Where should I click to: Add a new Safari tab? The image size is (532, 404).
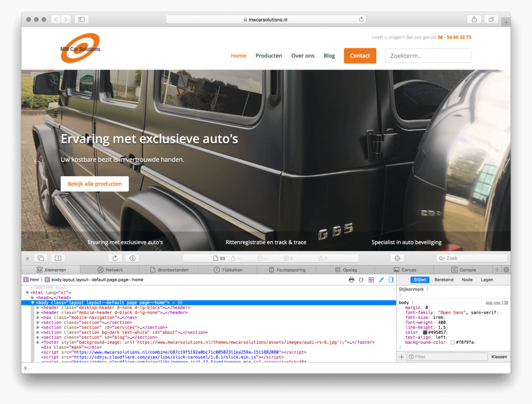tap(506, 22)
